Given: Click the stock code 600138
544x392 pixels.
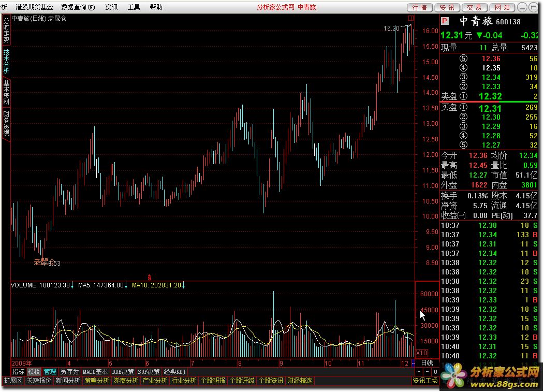Looking at the screenshot, I should (x=508, y=22).
